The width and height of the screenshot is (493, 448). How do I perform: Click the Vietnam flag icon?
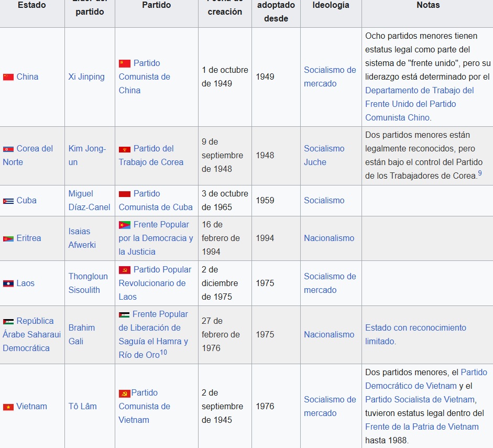tap(8, 407)
